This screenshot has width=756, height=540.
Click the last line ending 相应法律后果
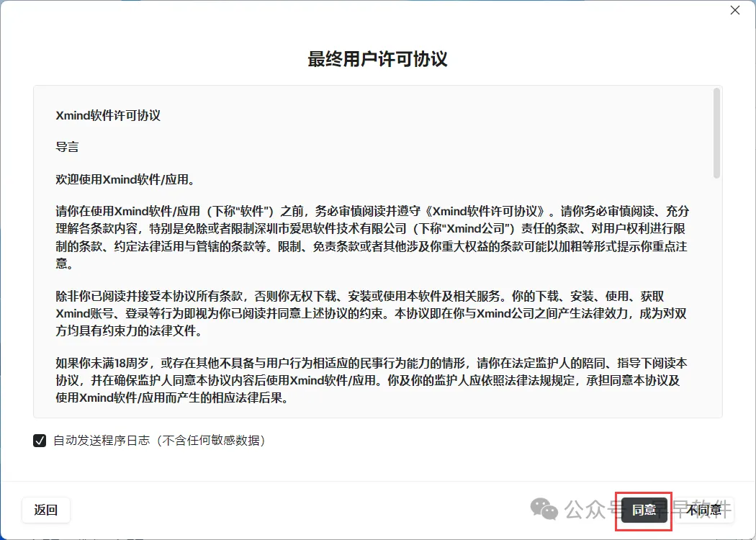pyautogui.click(x=171, y=398)
